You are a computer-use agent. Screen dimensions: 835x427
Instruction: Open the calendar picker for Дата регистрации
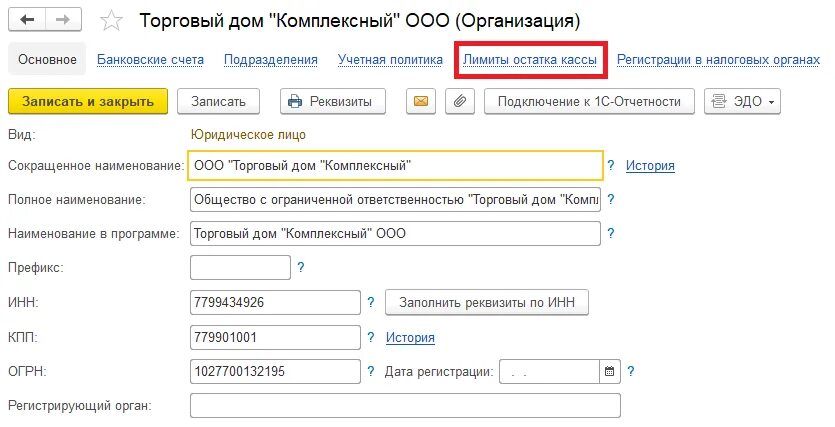[x=610, y=372]
